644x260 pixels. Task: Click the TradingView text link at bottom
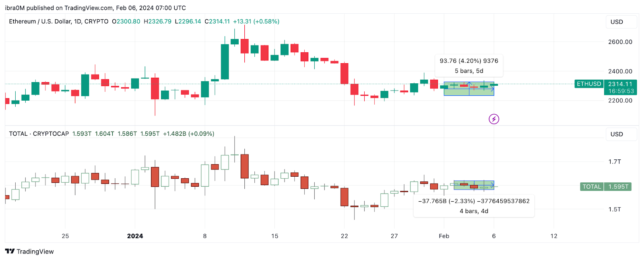click(x=36, y=251)
